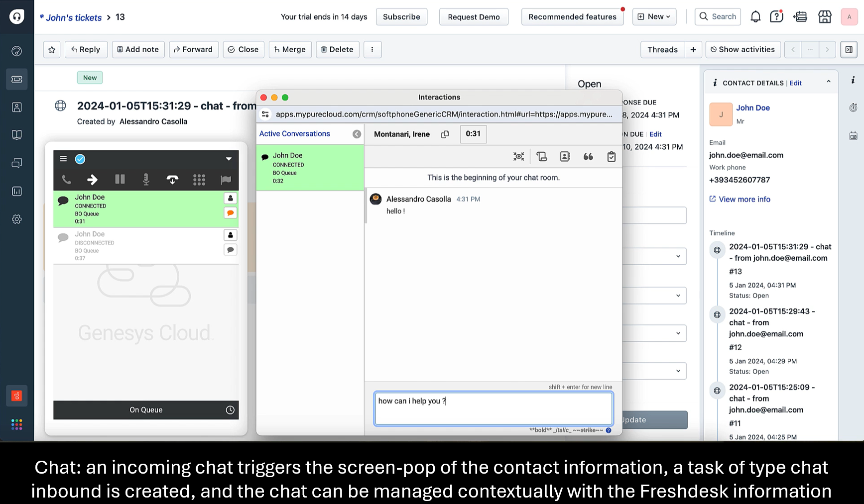This screenshot has width=864, height=504.
Task: Click the Add note button
Action: [138, 50]
